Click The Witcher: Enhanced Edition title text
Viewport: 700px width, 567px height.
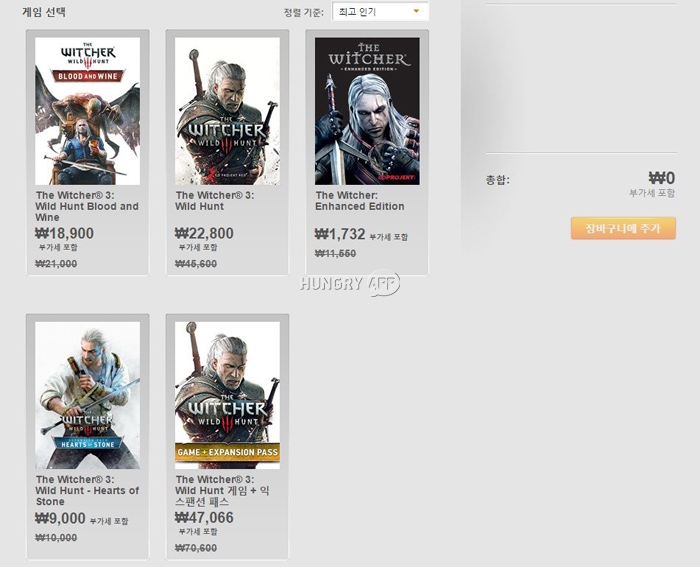point(360,201)
